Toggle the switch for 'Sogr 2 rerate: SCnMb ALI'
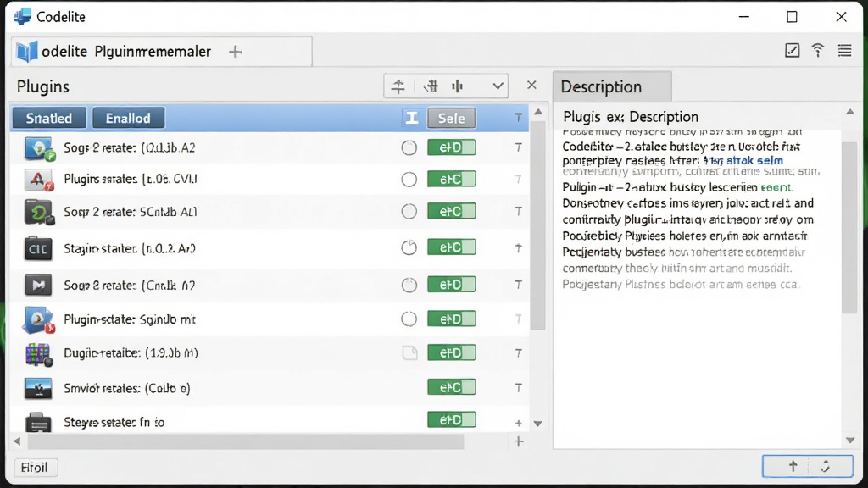This screenshot has height=488, width=868. click(x=451, y=211)
